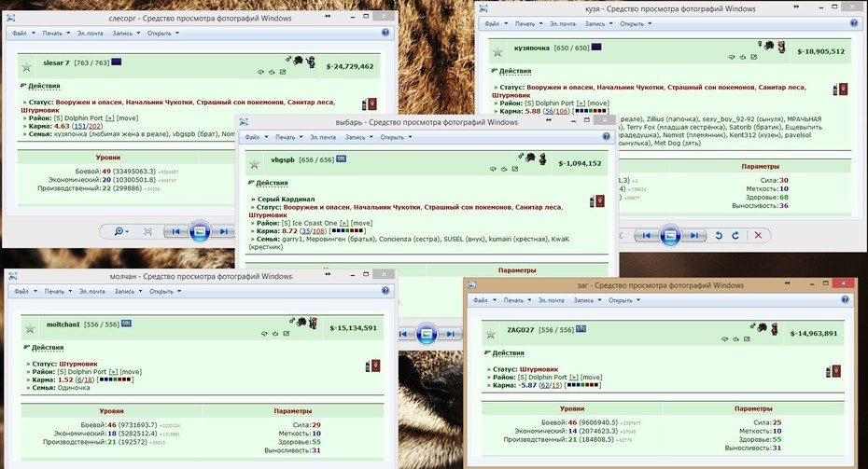868x469 pixels.
Task: Click the 'молчан - Средство просмотра фотографий' title bar
Action: point(201,276)
